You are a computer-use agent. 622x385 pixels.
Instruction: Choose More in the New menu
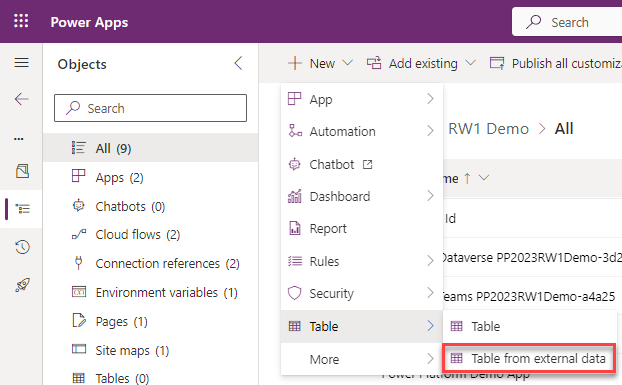tap(361, 359)
